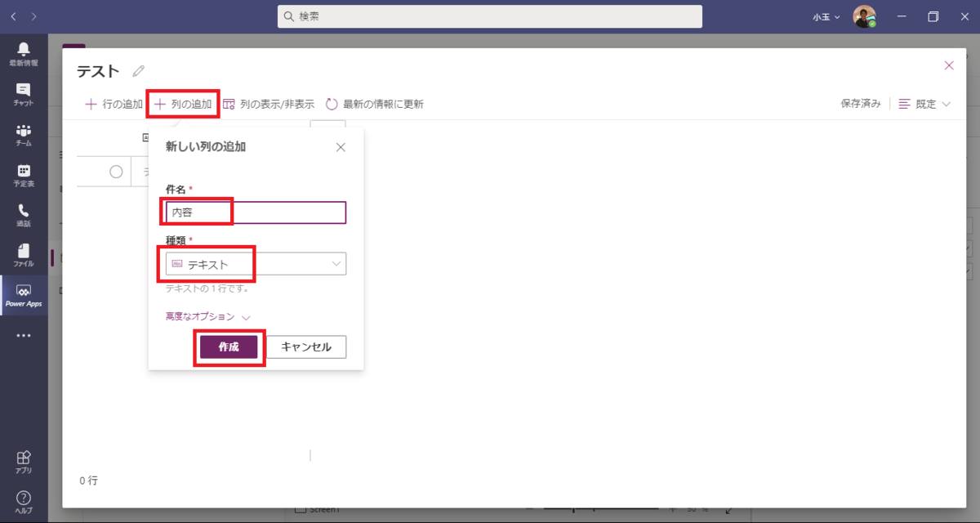Open ヘルプ in the sidebar
The width and height of the screenshot is (980, 523).
23,502
